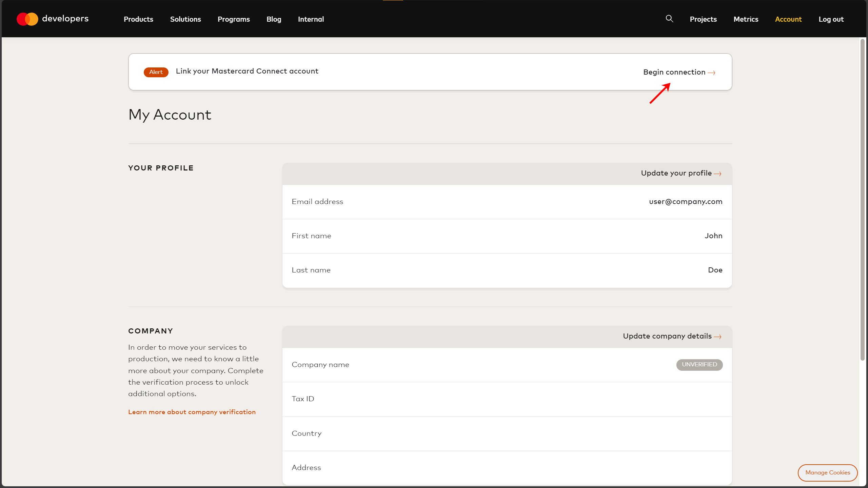
Task: Click arrow icon next to Update your profile
Action: point(717,174)
